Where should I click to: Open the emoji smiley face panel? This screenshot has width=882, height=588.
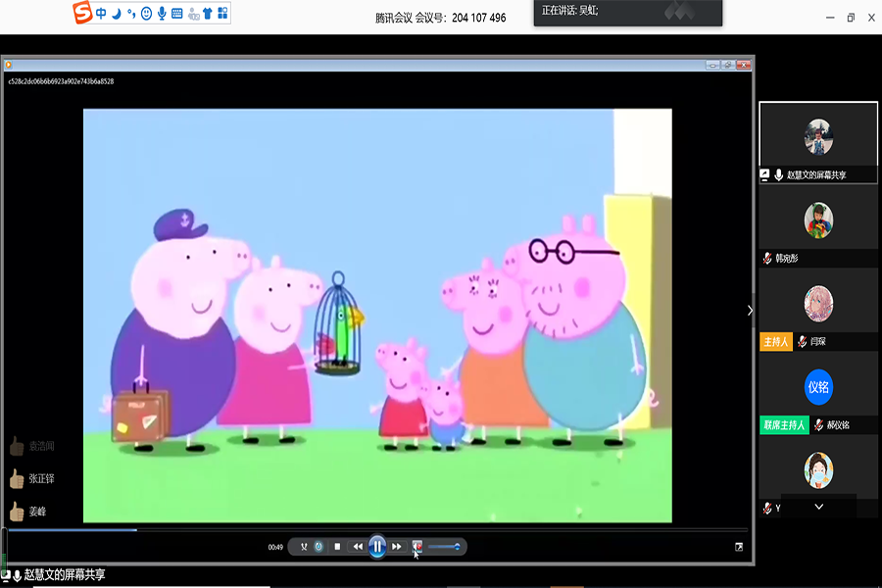point(146,14)
